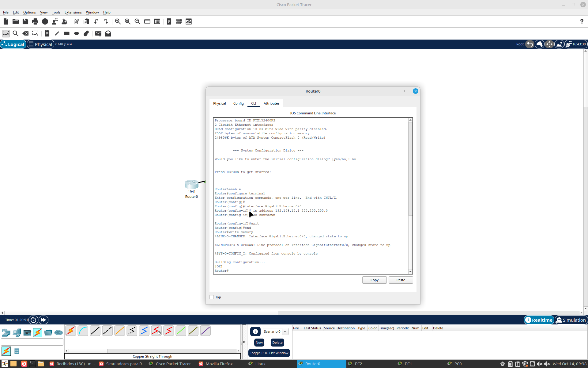Save the project with the floppy disk icon

[25, 21]
